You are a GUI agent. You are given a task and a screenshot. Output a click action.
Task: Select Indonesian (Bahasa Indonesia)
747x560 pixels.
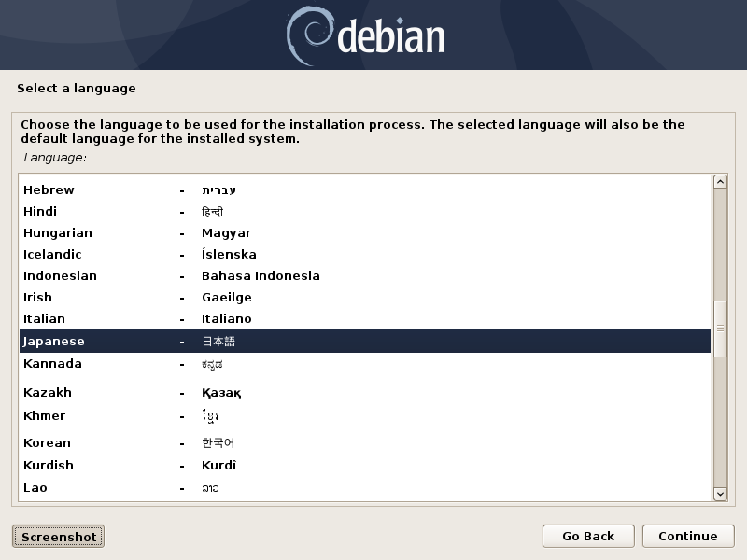tap(60, 276)
